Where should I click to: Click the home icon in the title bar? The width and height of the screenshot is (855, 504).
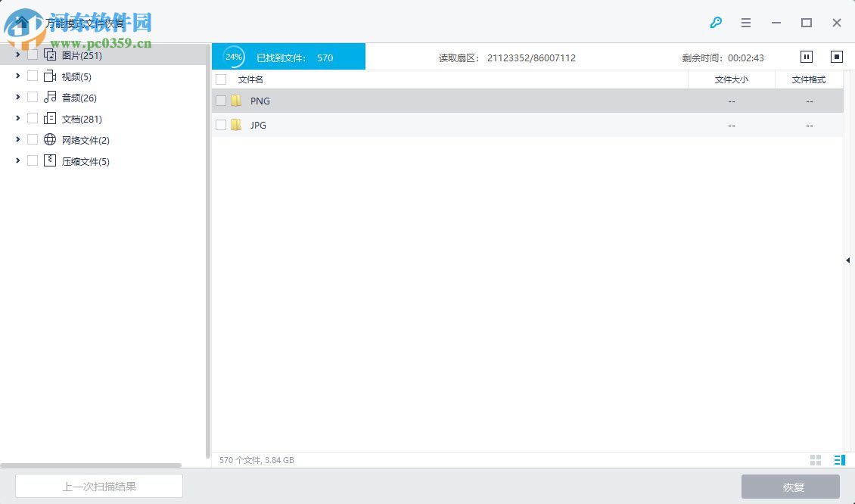(x=22, y=22)
